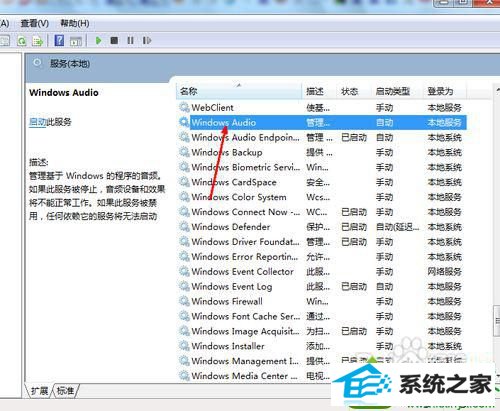Screen dimensions: 500x411
Task: Click the Start Service green play icon
Action: pyautogui.click(x=98, y=41)
